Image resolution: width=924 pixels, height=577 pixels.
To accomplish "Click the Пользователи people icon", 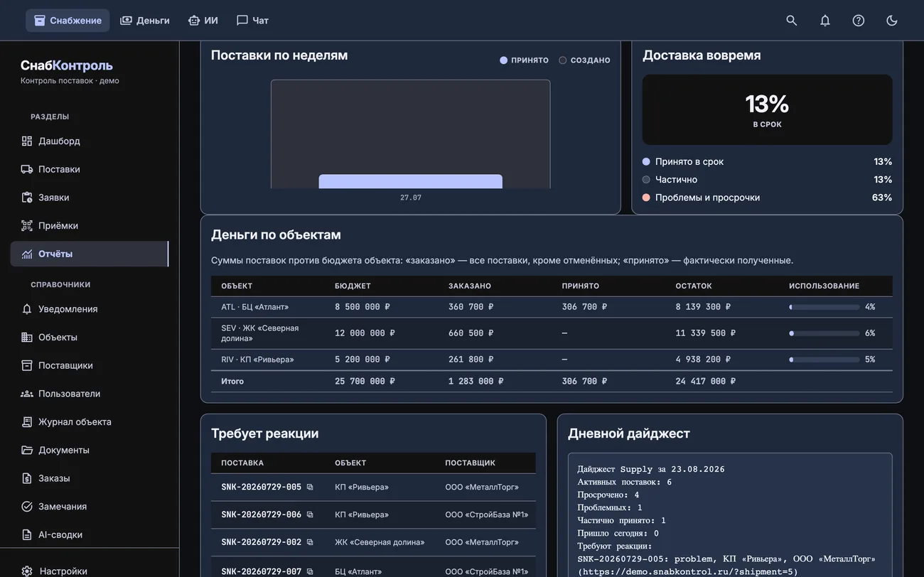I will pyautogui.click(x=27, y=394).
